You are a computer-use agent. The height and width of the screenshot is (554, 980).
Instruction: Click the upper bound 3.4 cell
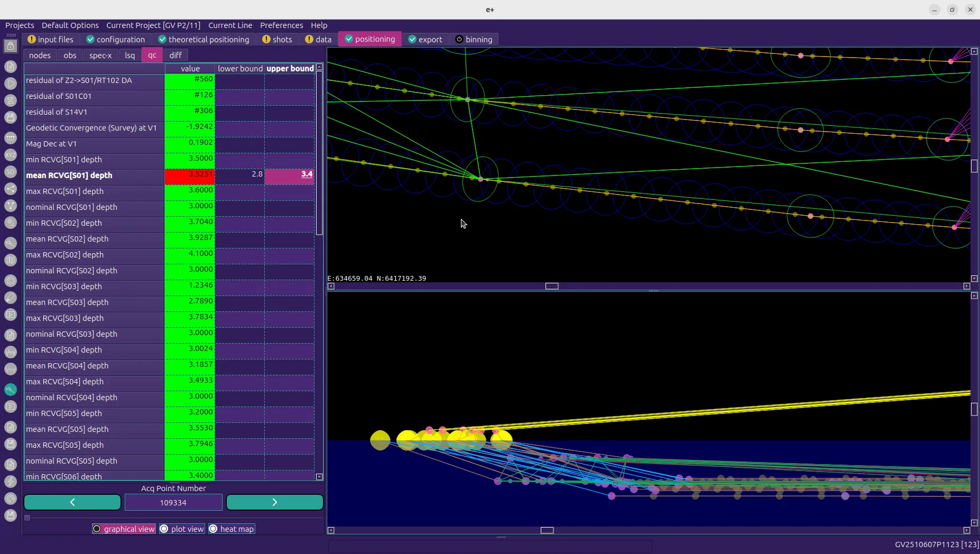290,175
